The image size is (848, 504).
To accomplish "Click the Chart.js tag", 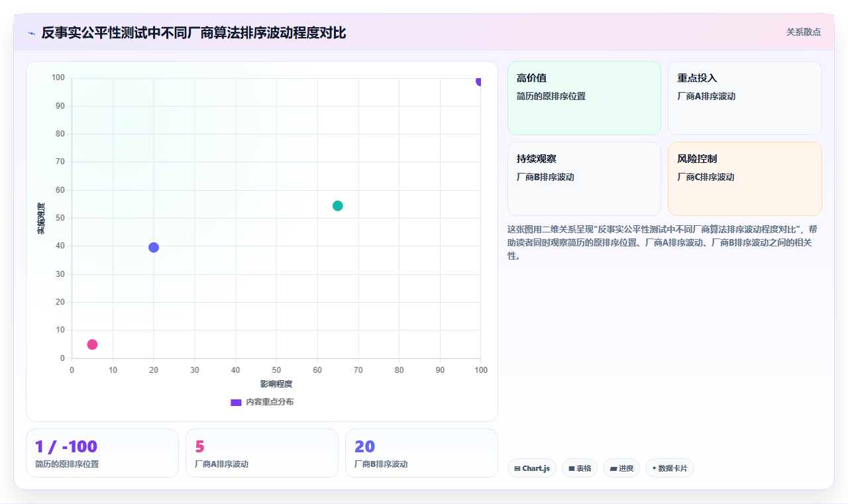I will (x=532, y=468).
